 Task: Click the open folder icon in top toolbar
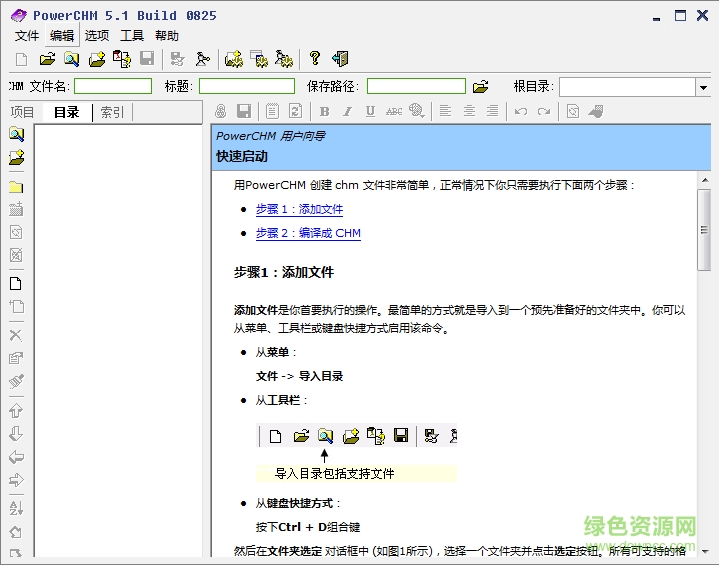tap(47, 59)
